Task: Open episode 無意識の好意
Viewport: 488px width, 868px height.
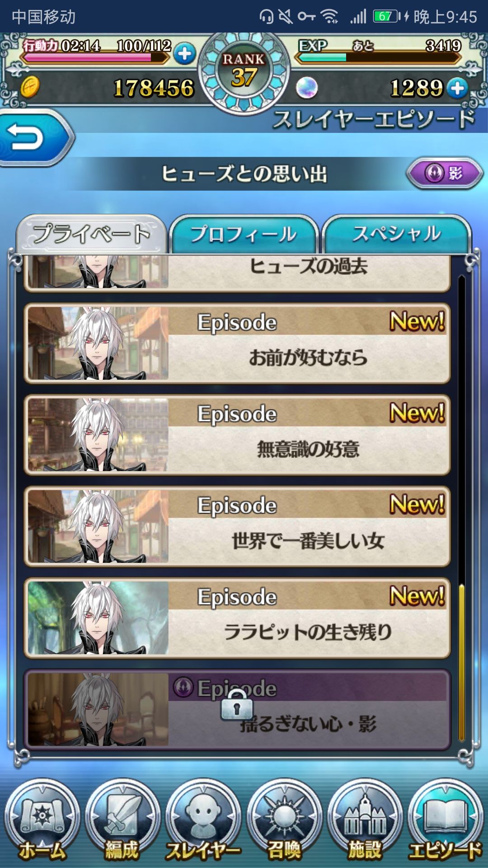Action: (x=237, y=435)
